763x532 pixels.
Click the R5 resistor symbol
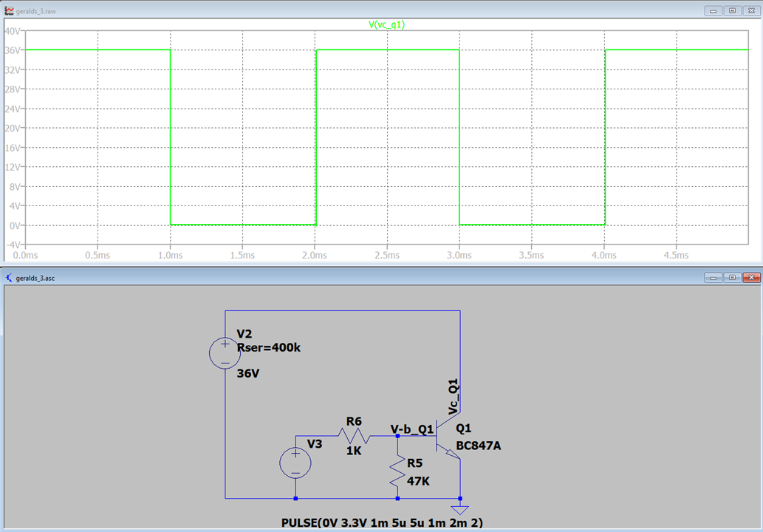coord(397,471)
